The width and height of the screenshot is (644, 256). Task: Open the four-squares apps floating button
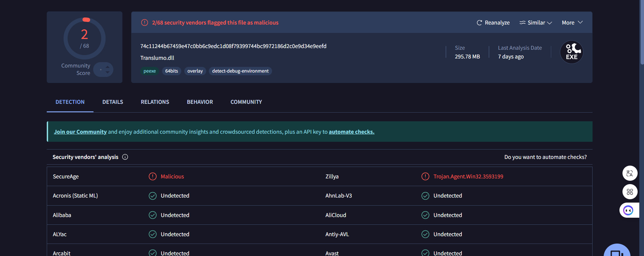630,192
